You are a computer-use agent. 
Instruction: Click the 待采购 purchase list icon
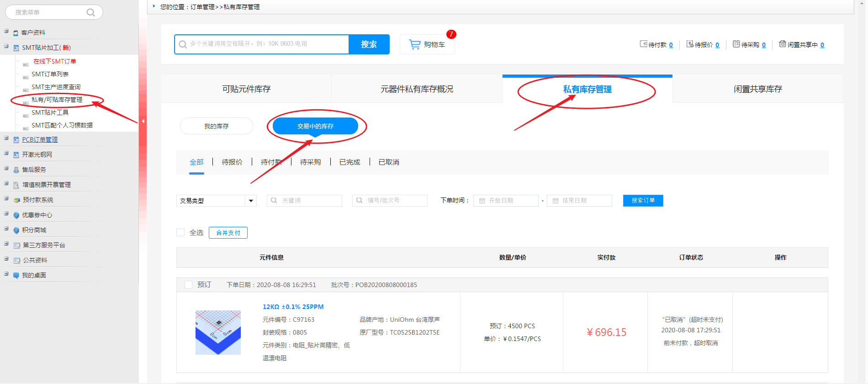[736, 44]
